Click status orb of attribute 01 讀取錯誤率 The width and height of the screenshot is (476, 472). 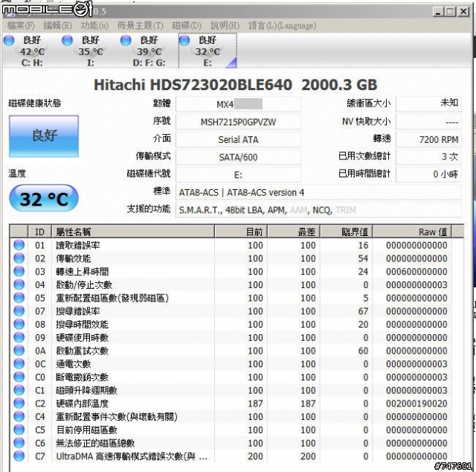tap(19, 245)
